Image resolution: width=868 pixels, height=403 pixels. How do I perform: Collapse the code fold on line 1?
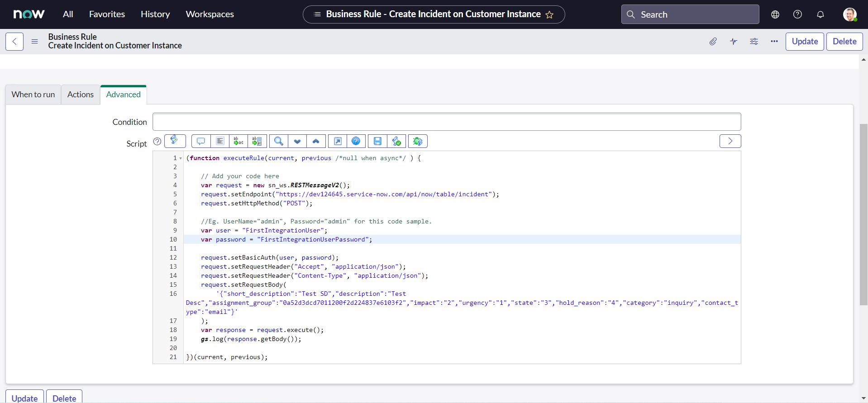(x=181, y=158)
